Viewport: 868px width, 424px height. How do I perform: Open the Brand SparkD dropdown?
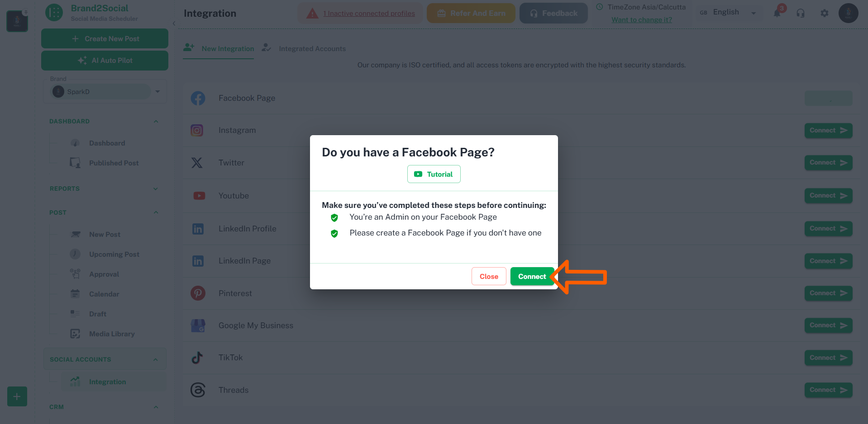point(157,91)
